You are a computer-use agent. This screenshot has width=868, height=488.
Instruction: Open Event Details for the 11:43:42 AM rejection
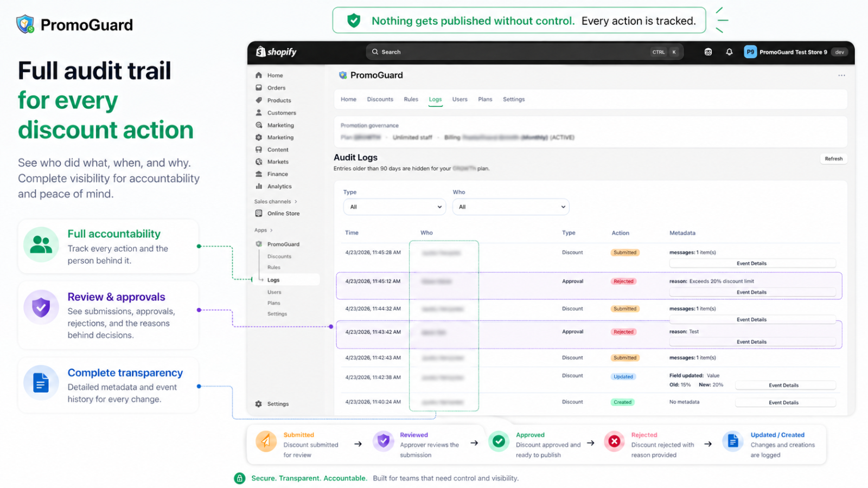752,342
